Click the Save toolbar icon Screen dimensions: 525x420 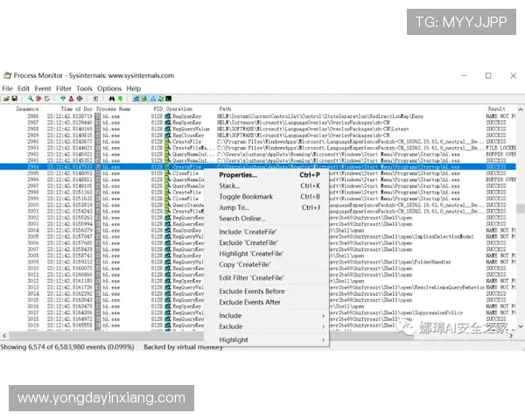pos(15,99)
